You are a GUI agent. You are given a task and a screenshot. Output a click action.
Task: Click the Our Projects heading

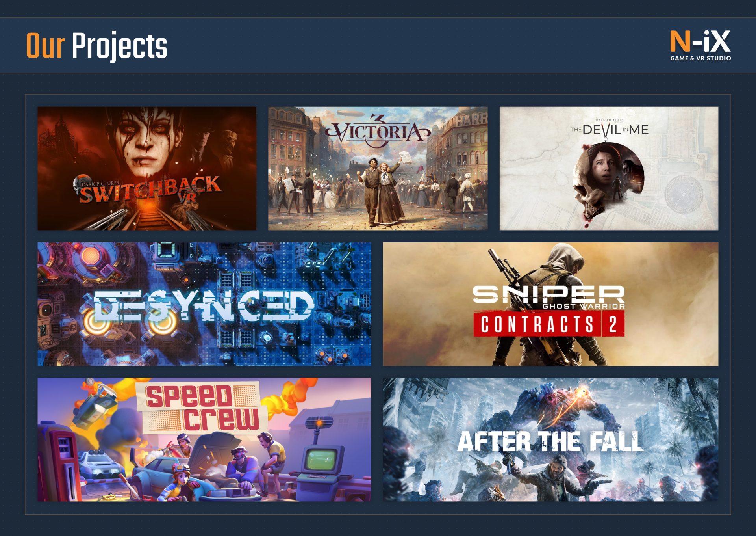coord(97,45)
